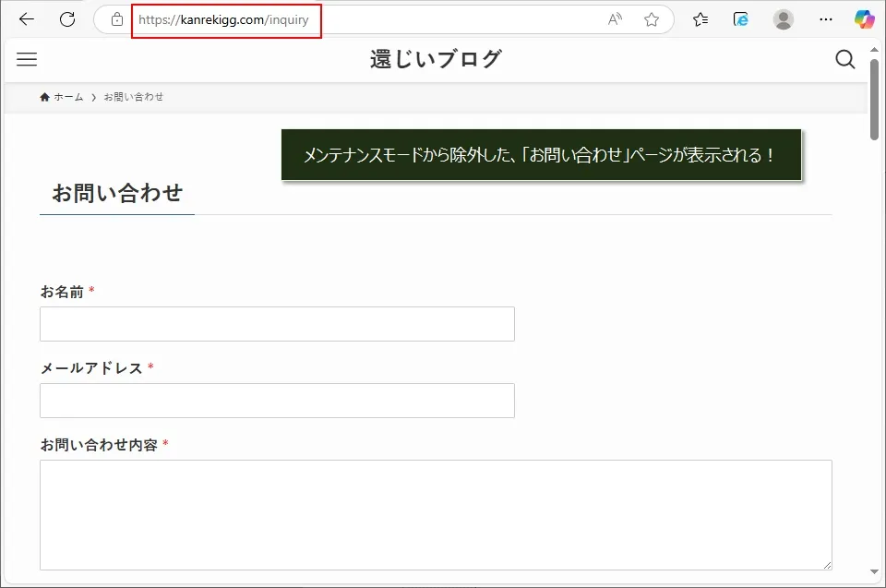Launch the Copilot icon in the toolbar
This screenshot has width=886, height=588.
(x=864, y=19)
